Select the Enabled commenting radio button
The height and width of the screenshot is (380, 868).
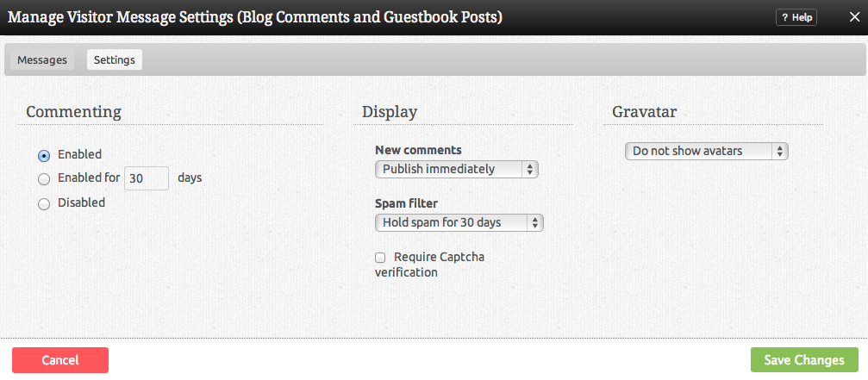(44, 156)
